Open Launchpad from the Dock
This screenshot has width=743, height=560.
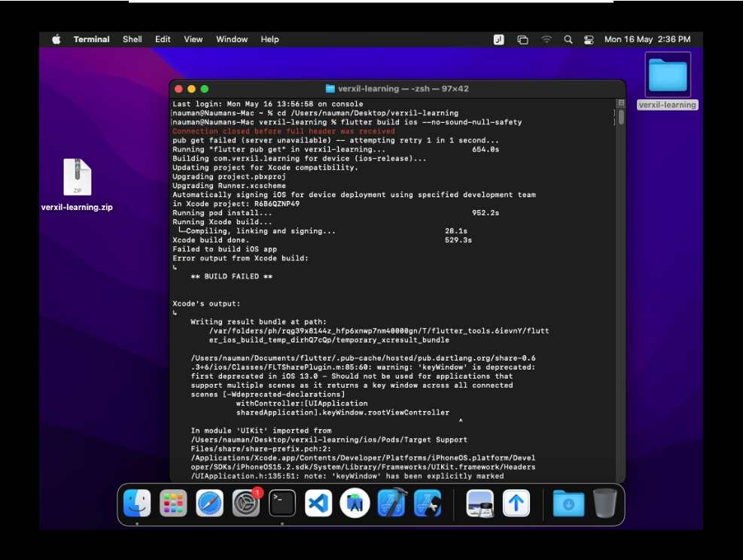click(x=173, y=503)
